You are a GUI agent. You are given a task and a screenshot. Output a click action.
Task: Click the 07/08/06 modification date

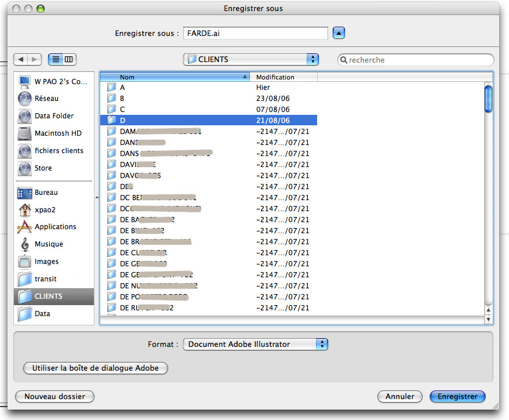(272, 110)
